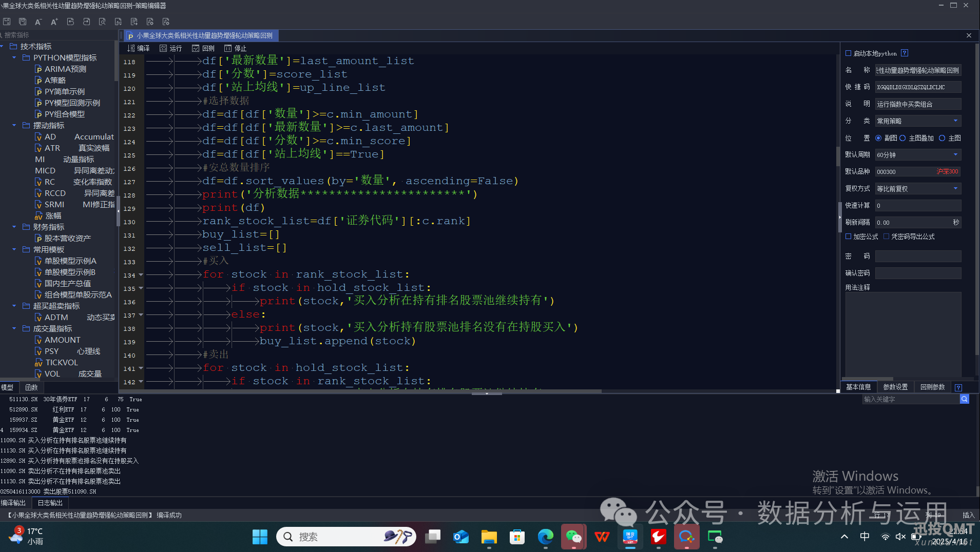Click the help icon beside 回测参数 tab
The width and height of the screenshot is (980, 552).
pyautogui.click(x=958, y=387)
